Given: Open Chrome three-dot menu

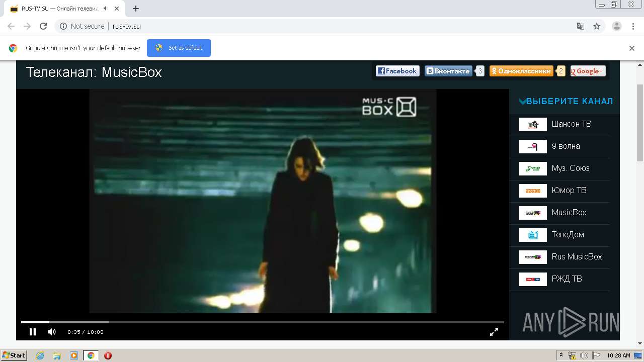Looking at the screenshot, I should (x=633, y=26).
